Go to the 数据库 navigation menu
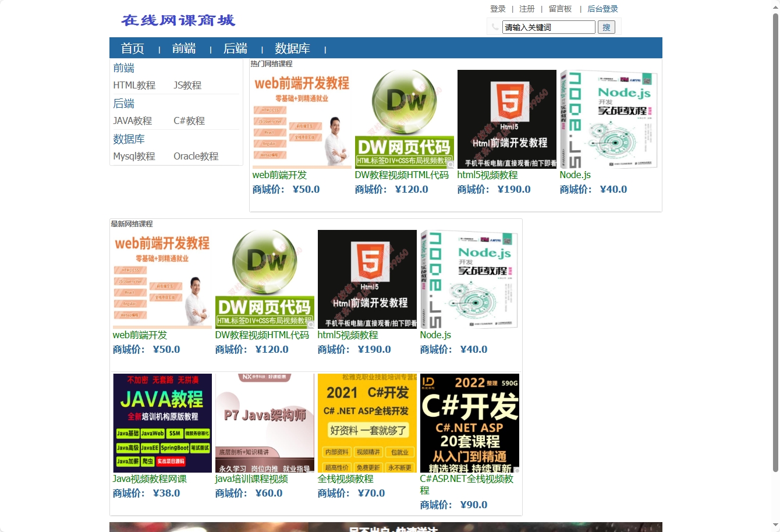 pos(292,48)
